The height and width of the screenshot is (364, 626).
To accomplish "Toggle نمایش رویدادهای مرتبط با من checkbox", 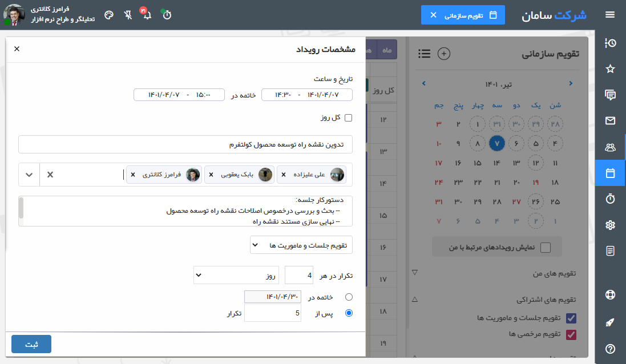I will click(546, 248).
